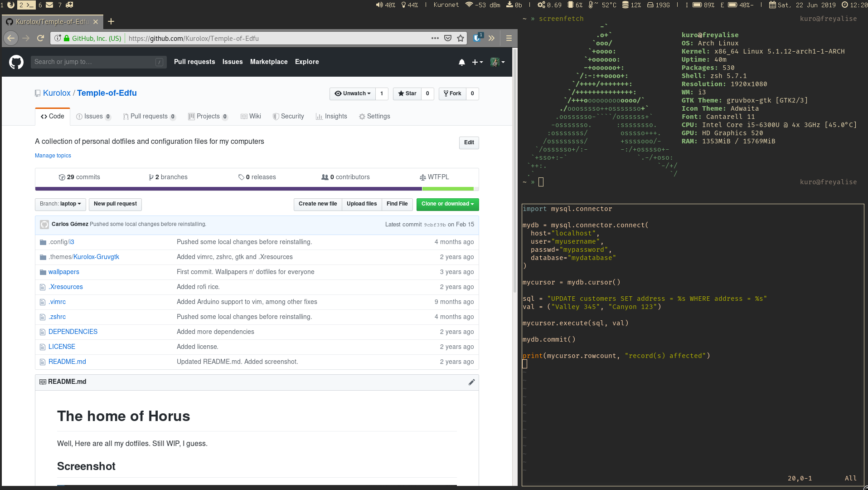Switch to workspace 7 gaming icon
Image resolution: width=868 pixels, height=490 pixels.
[x=66, y=5]
